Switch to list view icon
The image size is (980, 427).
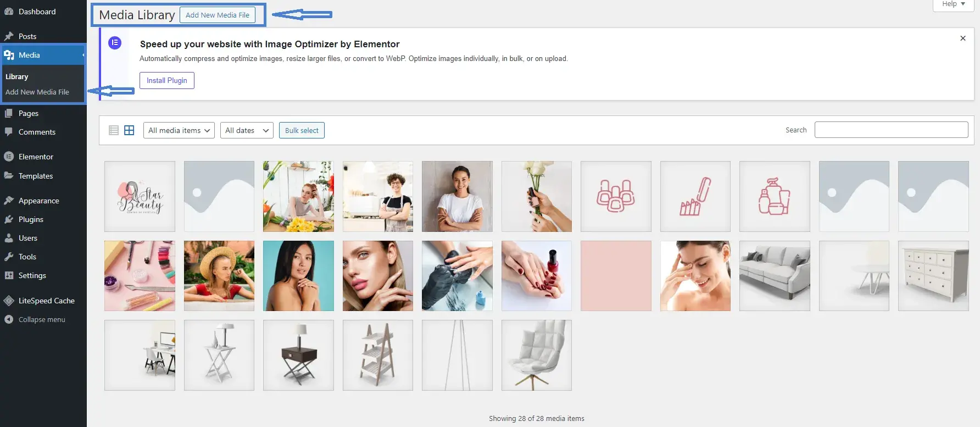click(114, 130)
